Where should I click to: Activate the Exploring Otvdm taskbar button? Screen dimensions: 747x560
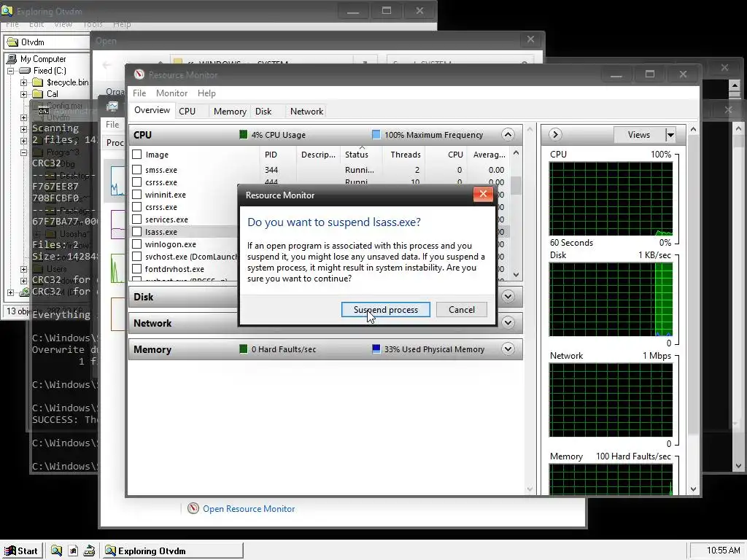[172, 551]
